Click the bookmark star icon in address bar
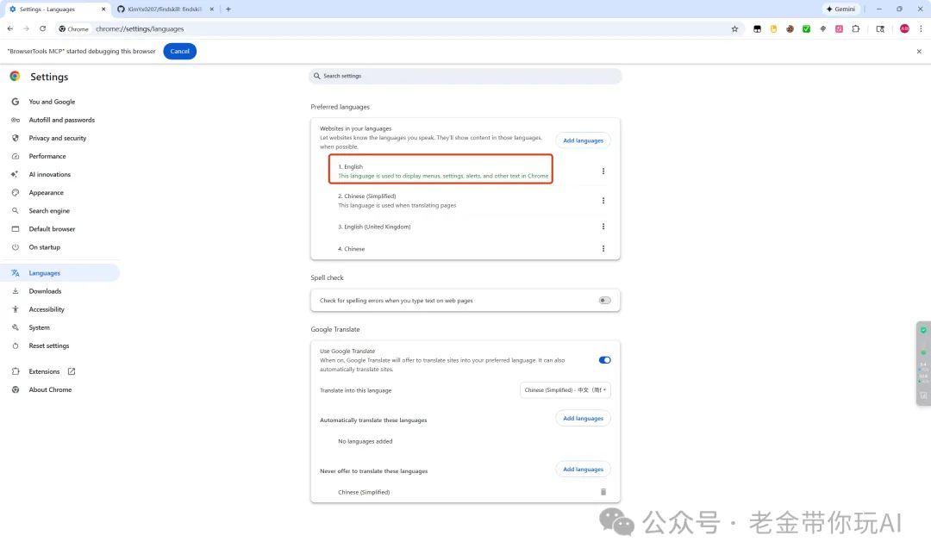The width and height of the screenshot is (931, 560). (x=734, y=28)
